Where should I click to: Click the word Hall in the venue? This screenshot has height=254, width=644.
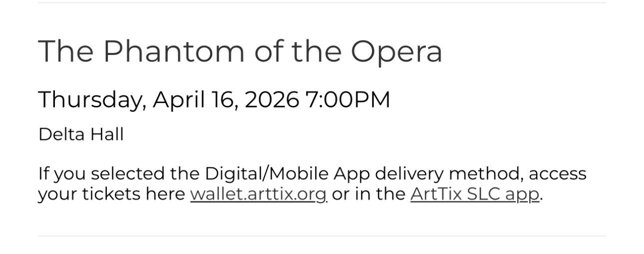(x=106, y=134)
